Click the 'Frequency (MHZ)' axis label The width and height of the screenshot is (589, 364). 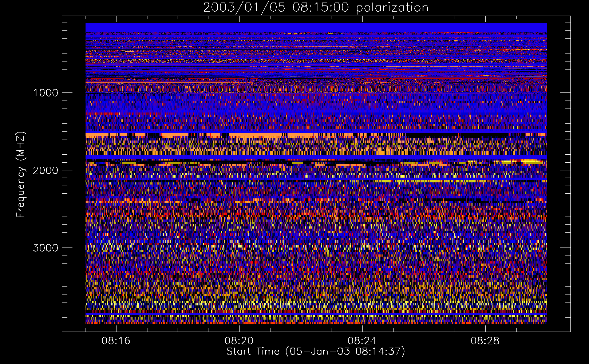(20, 175)
